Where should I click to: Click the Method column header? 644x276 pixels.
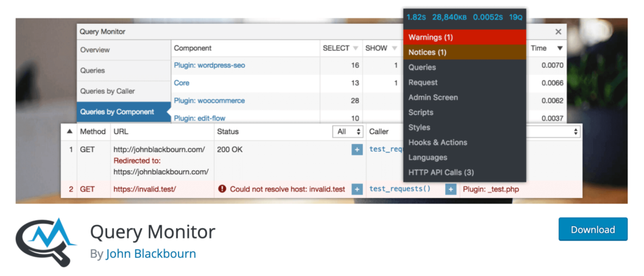(93, 132)
